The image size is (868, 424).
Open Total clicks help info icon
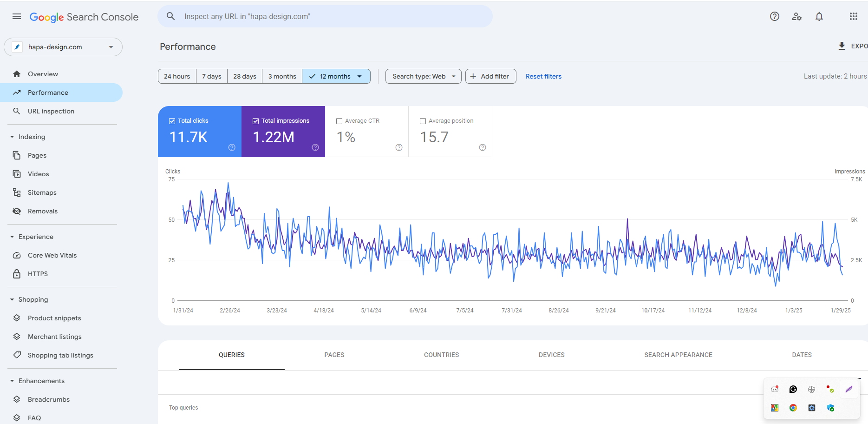coord(232,147)
